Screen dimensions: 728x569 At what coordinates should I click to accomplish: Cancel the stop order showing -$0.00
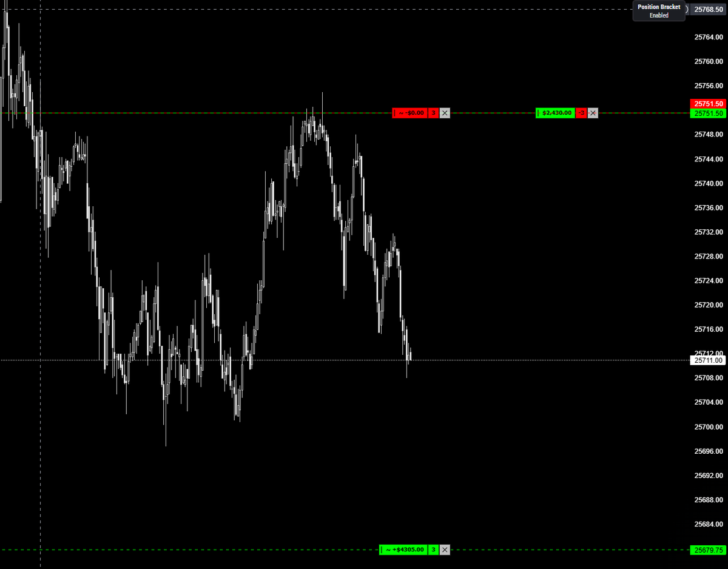tap(445, 113)
